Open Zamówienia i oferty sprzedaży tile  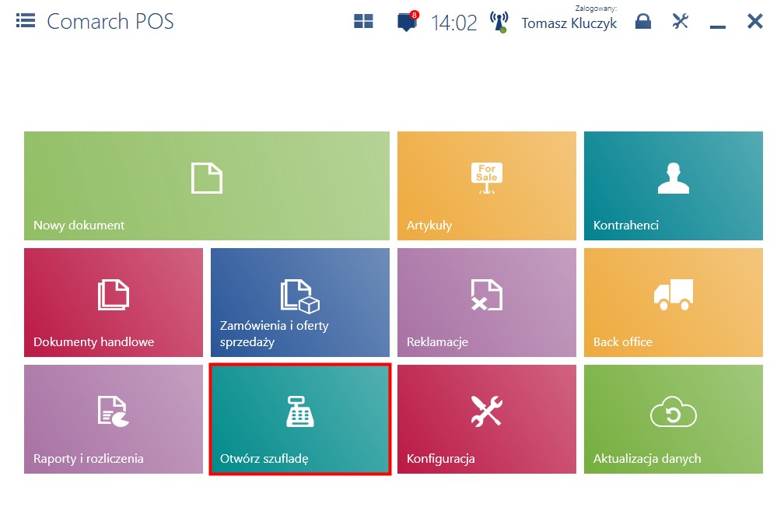pos(300,303)
